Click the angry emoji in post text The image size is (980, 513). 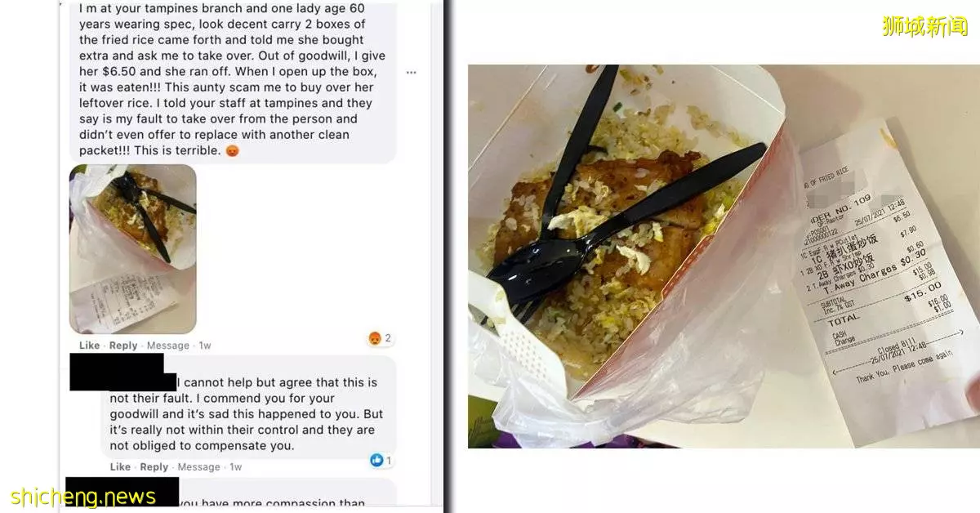(233, 150)
